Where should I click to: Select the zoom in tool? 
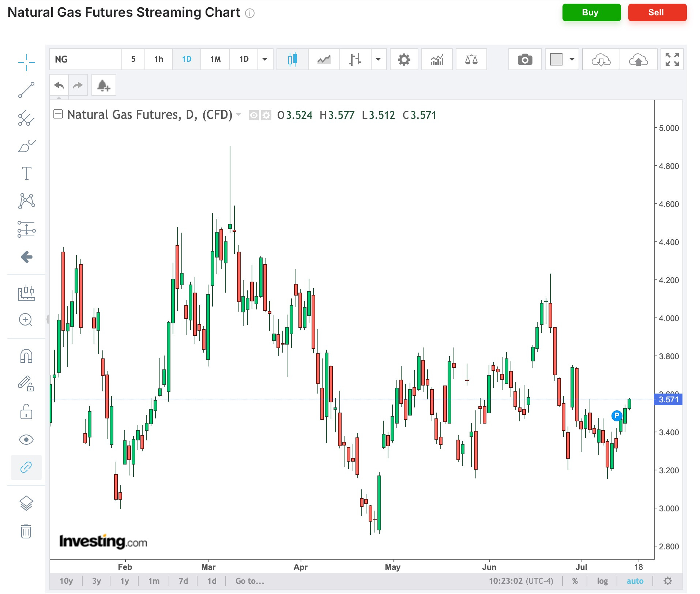tap(26, 320)
